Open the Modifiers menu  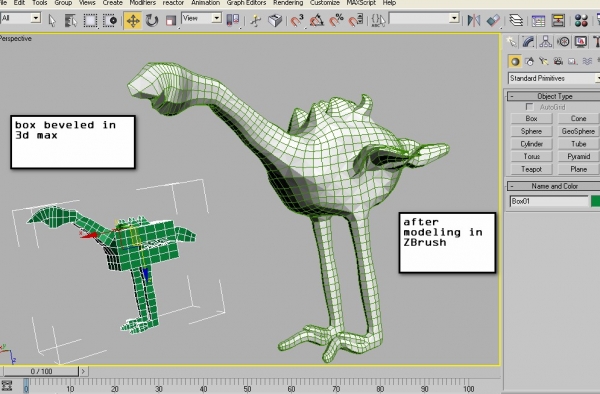coord(142,3)
